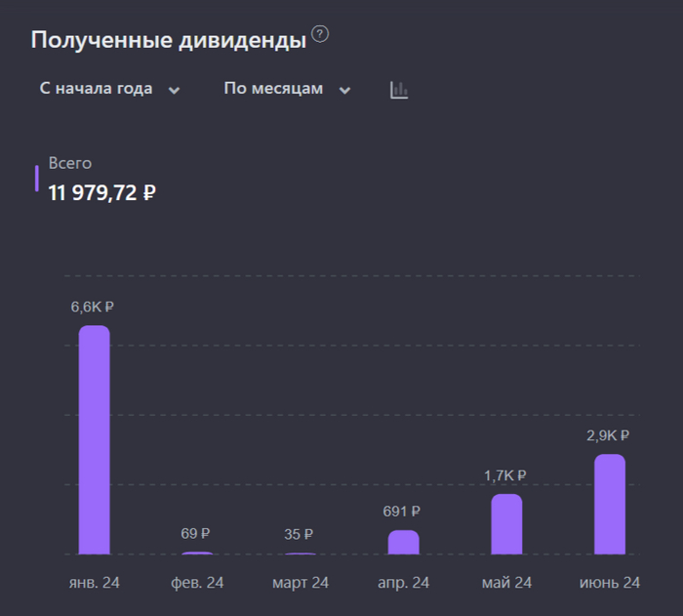This screenshot has height=616, width=683.
Task: Click the май 24 axis label
Action: point(506,583)
